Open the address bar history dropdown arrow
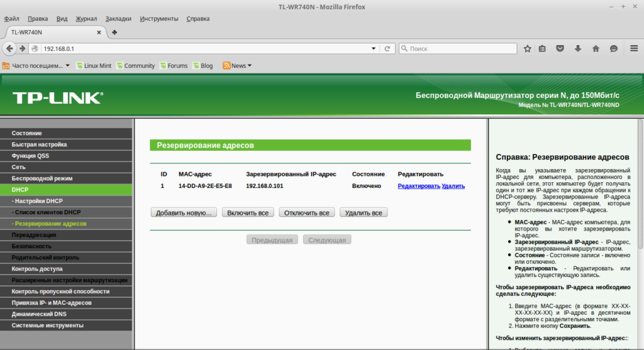Screen dimensions: 644x350 coord(374,48)
